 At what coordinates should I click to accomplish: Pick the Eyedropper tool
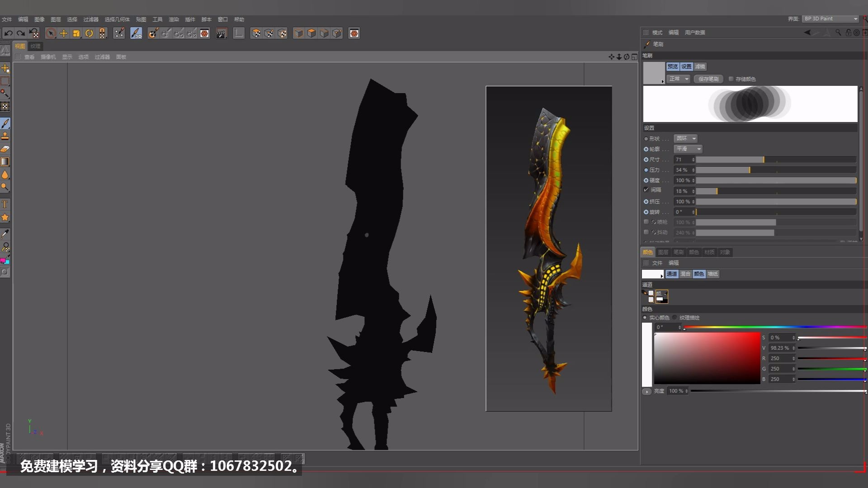coord(5,234)
